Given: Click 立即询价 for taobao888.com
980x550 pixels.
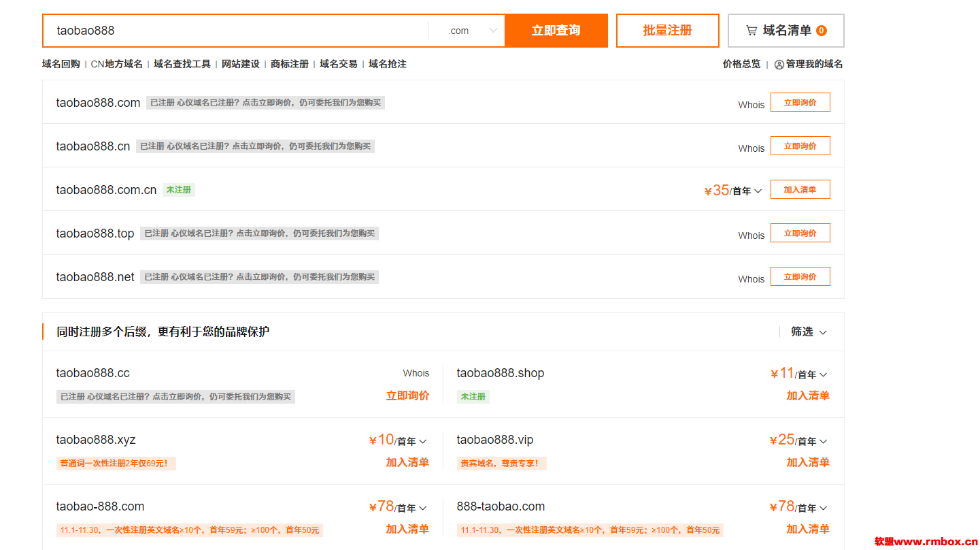Looking at the screenshot, I should pyautogui.click(x=800, y=103).
